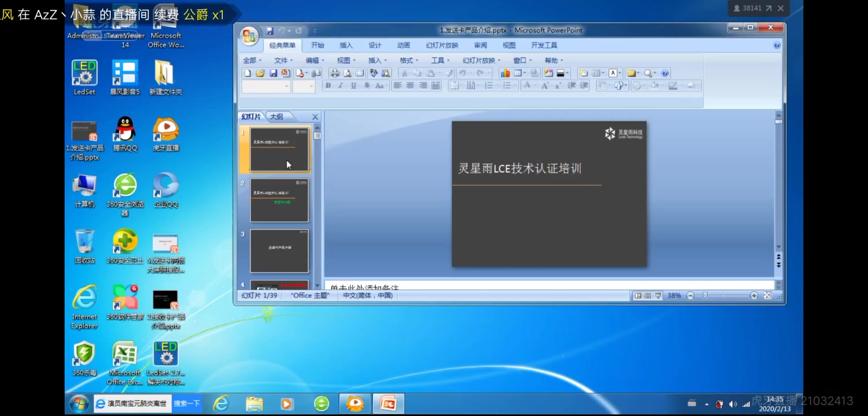This screenshot has width=868, height=416.
Task: Expand the 窗口 classic menu
Action: 522,60
